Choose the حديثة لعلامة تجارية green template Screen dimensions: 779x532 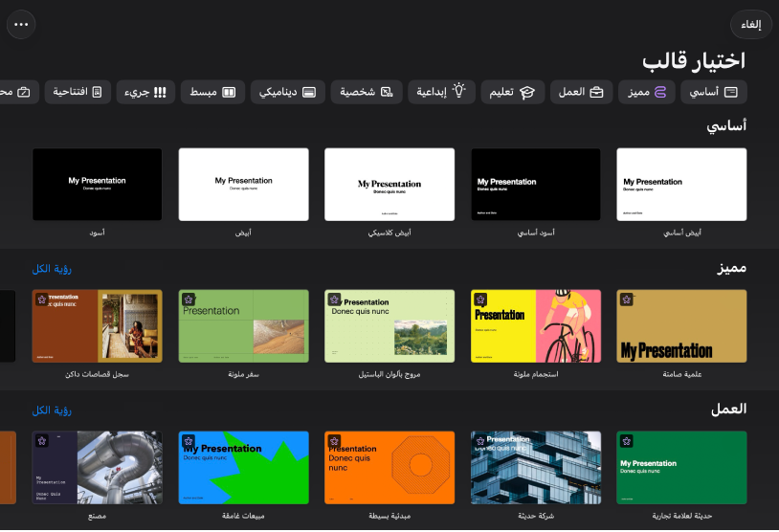pos(681,468)
